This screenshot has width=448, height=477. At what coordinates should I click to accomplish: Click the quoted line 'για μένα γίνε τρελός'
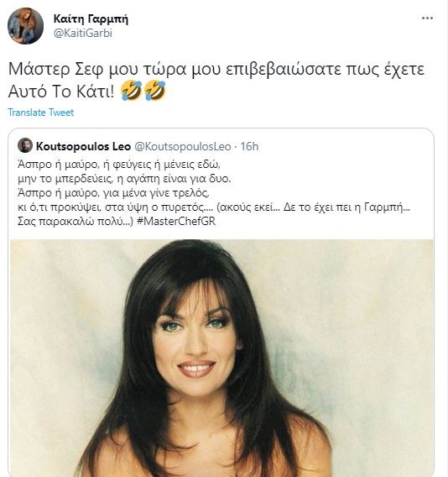113,193
